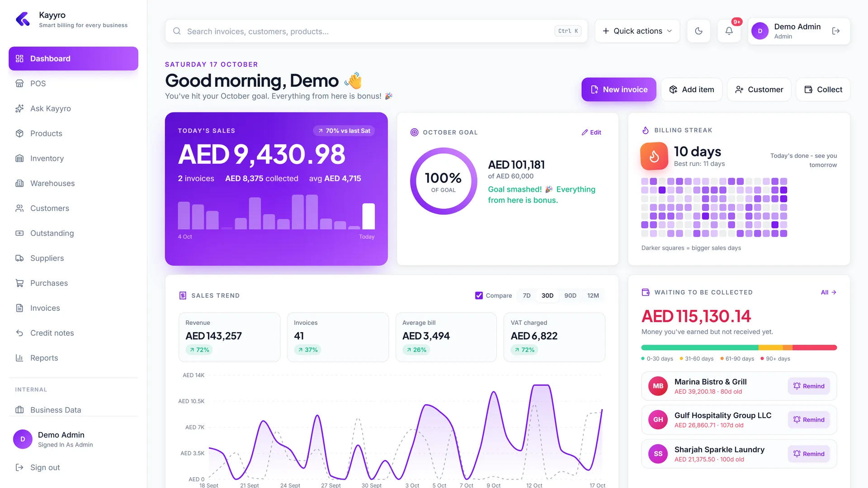
Task: Select the 90D range tab
Action: click(570, 296)
